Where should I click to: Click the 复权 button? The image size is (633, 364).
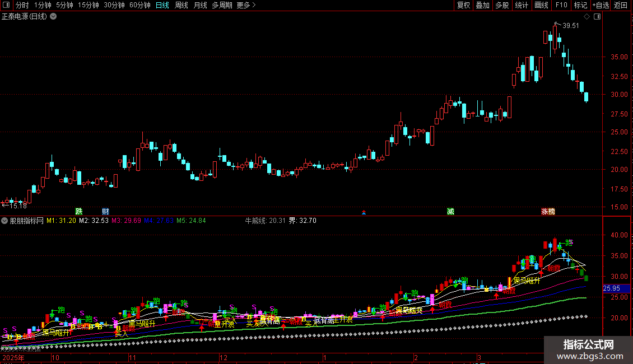pos(463,6)
